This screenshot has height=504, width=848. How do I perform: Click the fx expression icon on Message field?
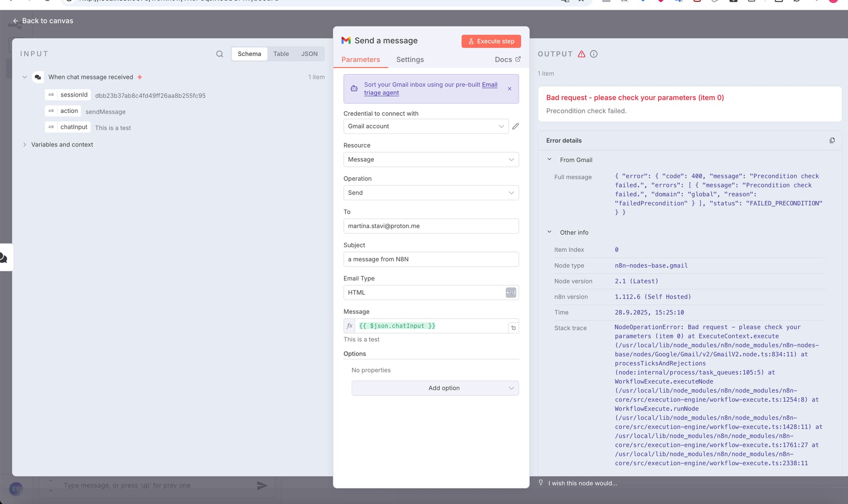tap(349, 326)
